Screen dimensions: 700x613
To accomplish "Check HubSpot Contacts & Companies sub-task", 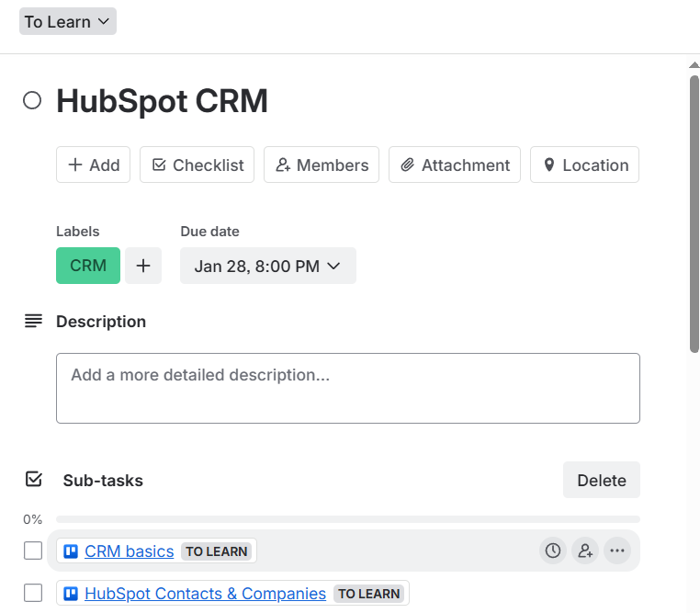I will pyautogui.click(x=33, y=593).
